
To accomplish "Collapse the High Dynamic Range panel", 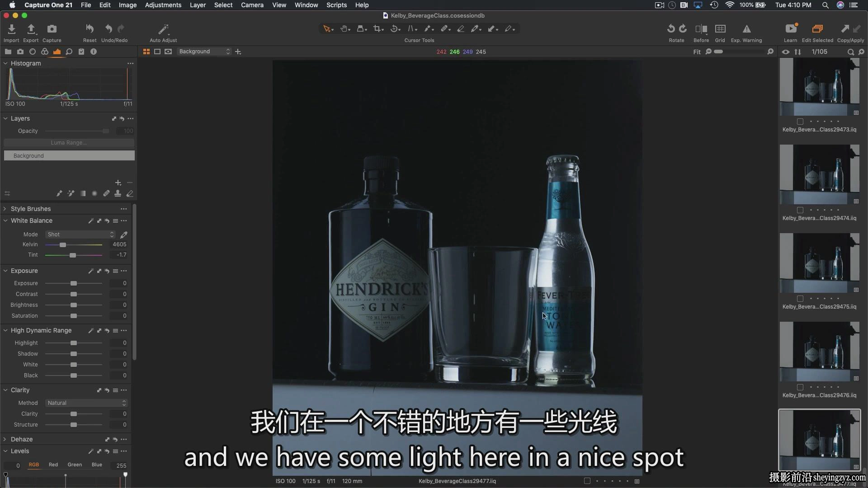I will click(x=5, y=330).
